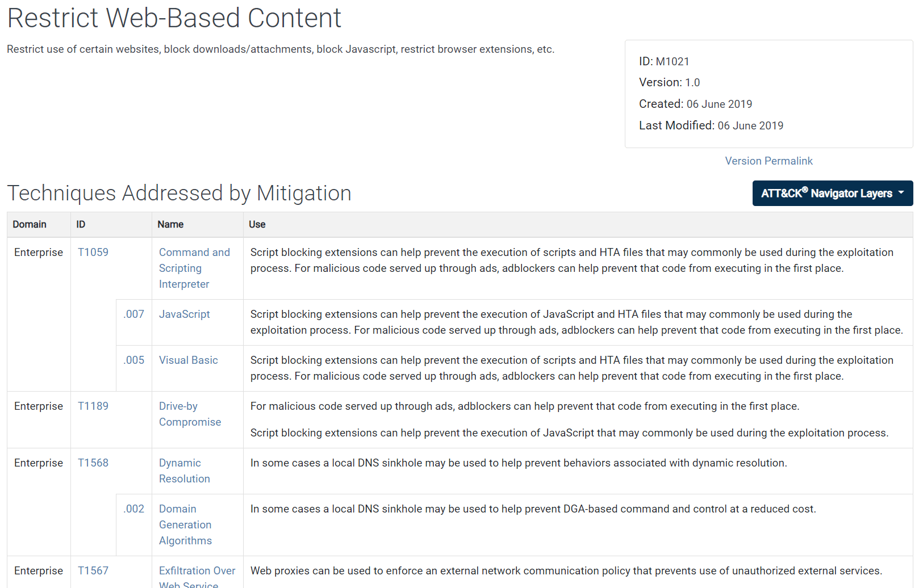This screenshot has height=588, width=923.
Task: Open technique ID T1568 link
Action: point(93,463)
